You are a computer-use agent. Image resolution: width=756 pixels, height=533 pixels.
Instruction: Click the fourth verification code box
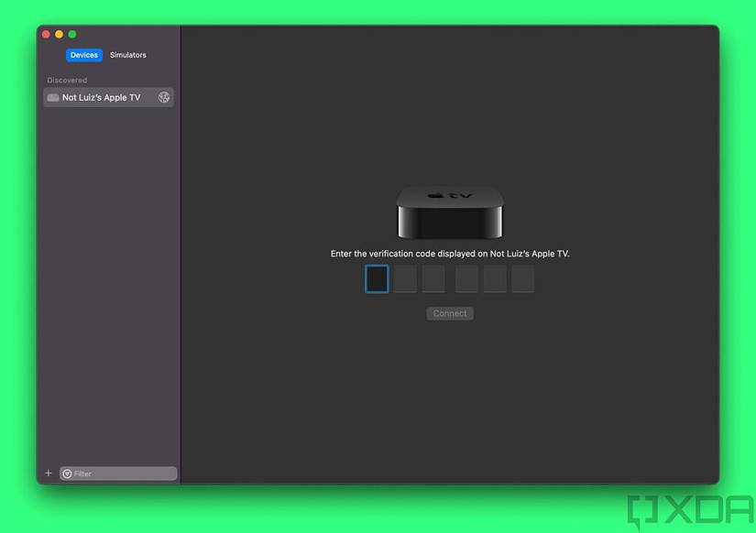(x=466, y=279)
